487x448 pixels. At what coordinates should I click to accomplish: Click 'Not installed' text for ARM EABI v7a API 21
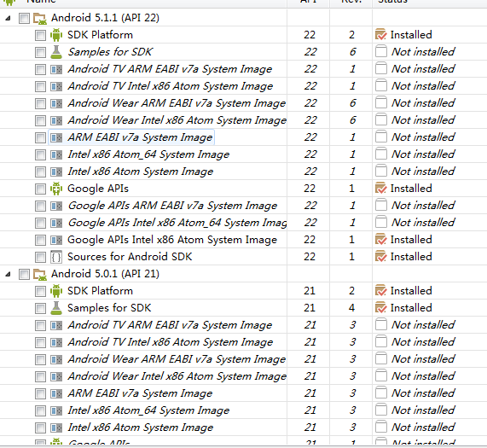423,393
